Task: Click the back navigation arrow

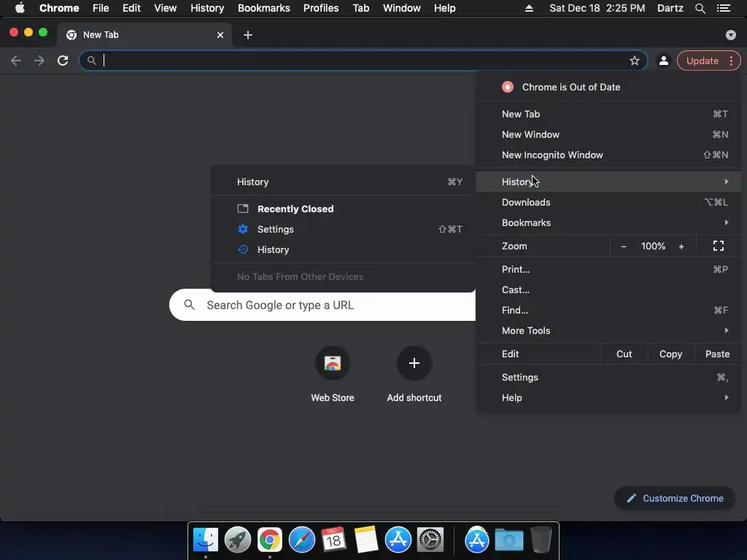Action: [x=16, y=61]
